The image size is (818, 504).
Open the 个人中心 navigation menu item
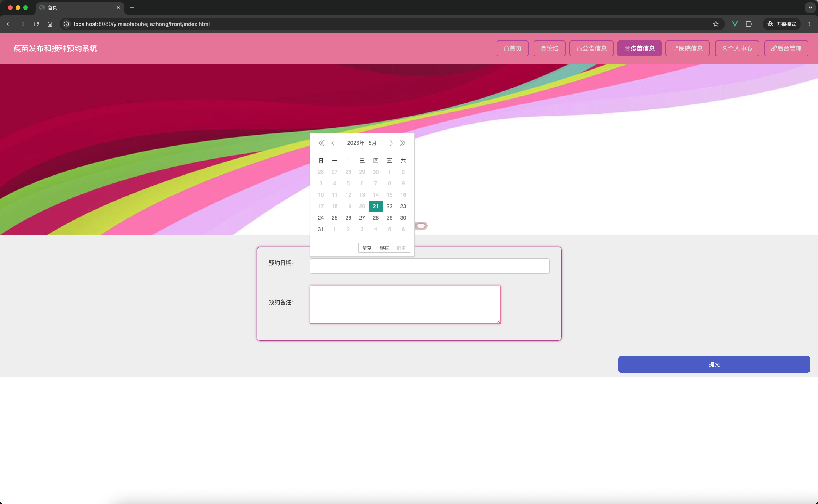point(737,48)
